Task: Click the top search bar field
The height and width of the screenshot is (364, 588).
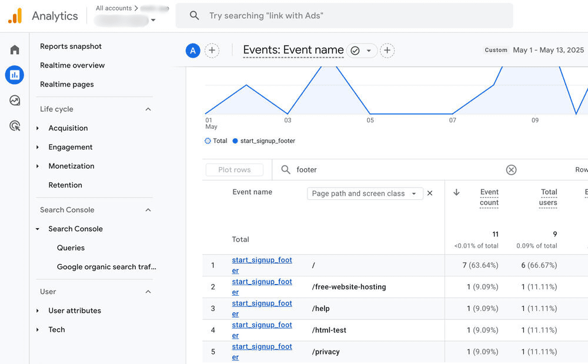Action: tap(353, 16)
